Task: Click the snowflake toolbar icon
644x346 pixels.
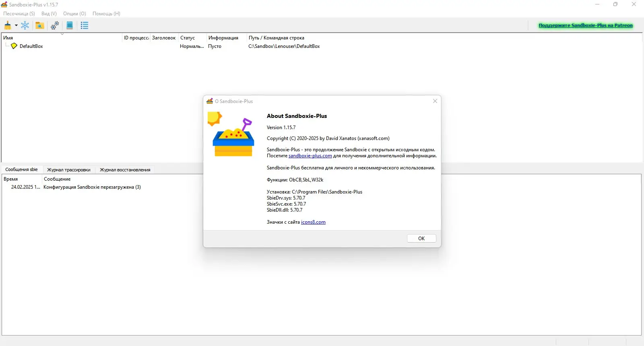Action: (x=25, y=25)
